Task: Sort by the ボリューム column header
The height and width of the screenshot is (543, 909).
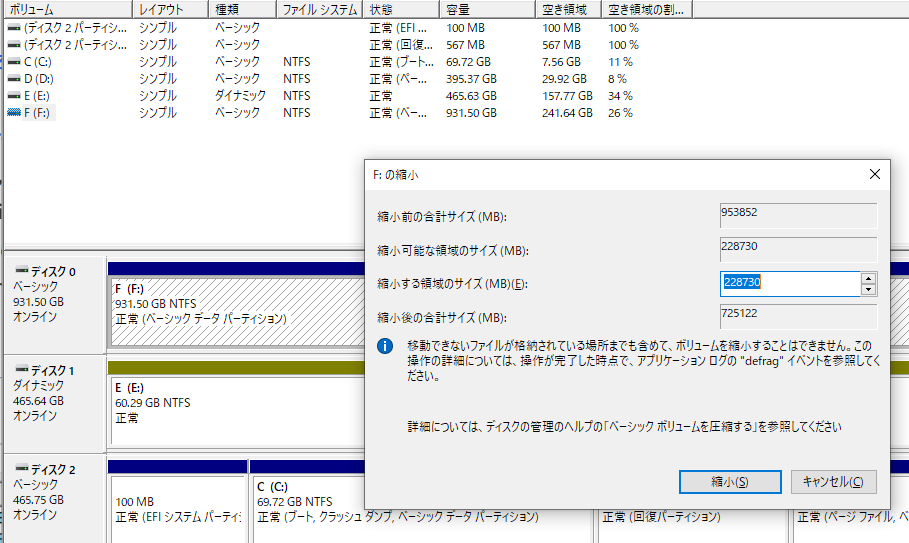Action: point(68,9)
